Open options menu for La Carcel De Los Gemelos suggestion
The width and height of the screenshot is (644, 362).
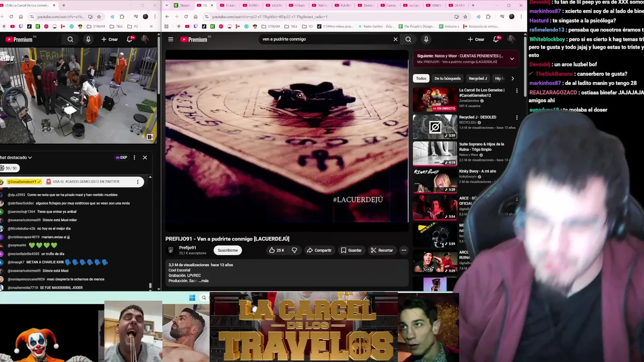pos(517,90)
